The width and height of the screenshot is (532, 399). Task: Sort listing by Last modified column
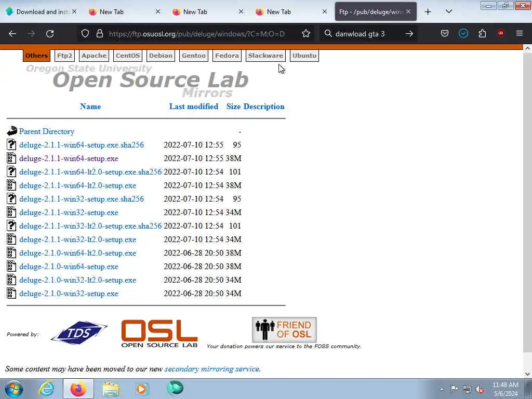(194, 107)
